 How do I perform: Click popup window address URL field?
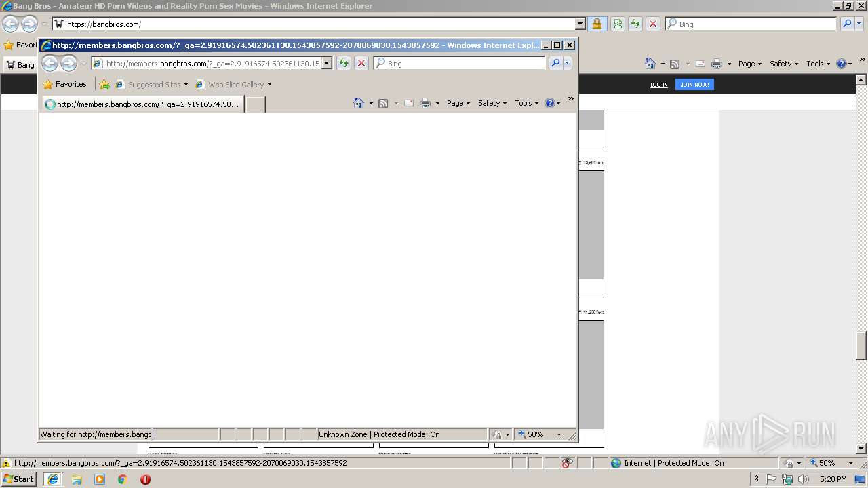[212, 63]
